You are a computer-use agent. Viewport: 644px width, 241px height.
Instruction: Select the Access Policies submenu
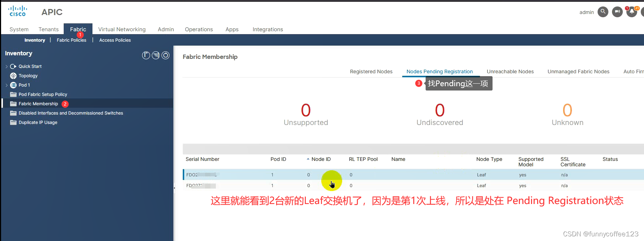[115, 40]
